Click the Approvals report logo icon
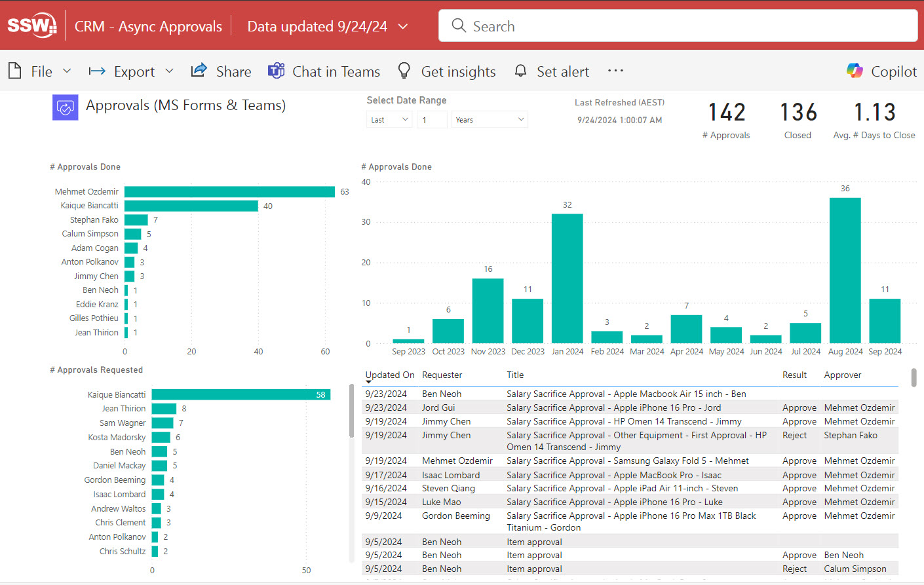Viewport: 924px width, 585px height. 65,108
